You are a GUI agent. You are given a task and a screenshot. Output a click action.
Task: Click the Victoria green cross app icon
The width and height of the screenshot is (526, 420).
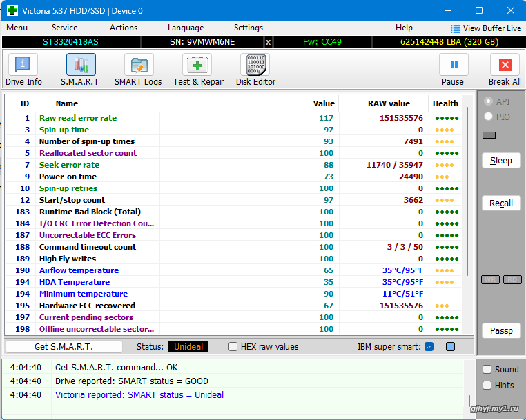click(x=12, y=10)
